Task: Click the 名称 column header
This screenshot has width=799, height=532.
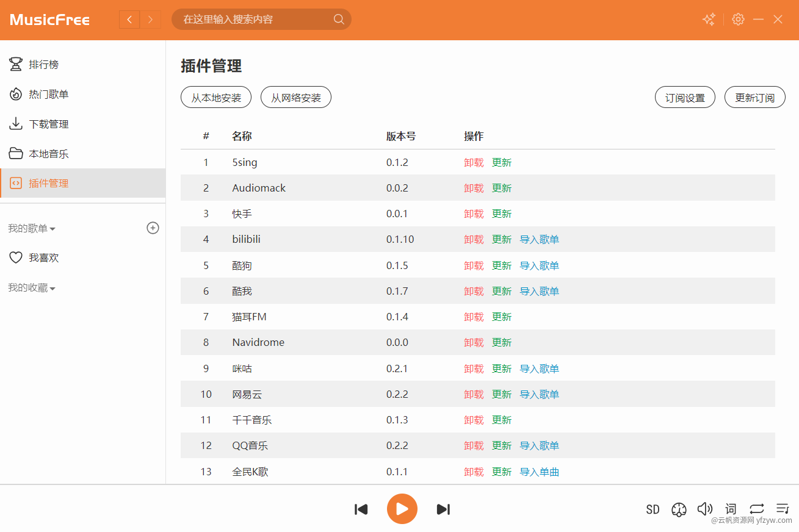Action: [x=242, y=136]
